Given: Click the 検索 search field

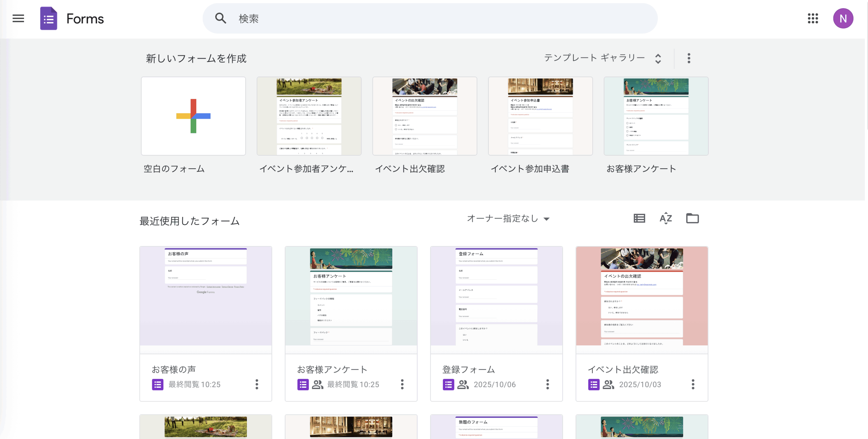Looking at the screenshot, I should pyautogui.click(x=430, y=18).
